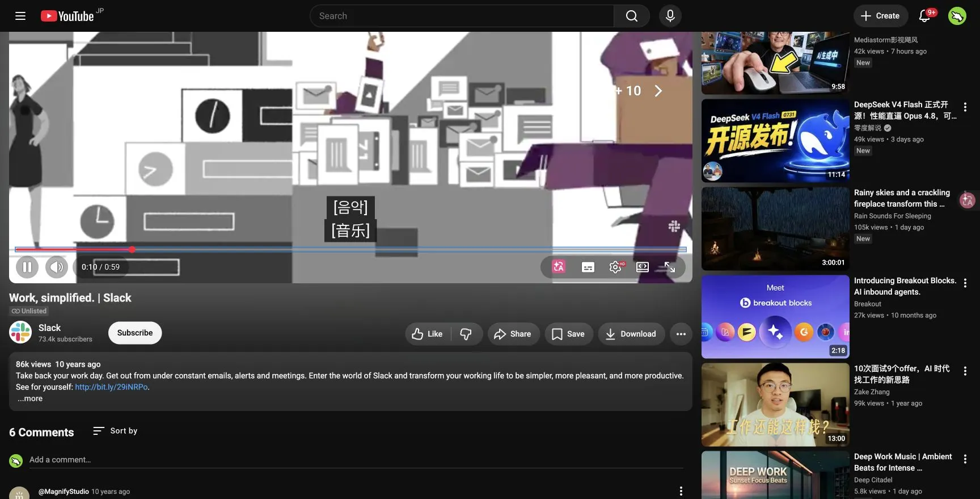Click the Slack logo watermark in the video
Viewport: 980px width, 499px height.
pyautogui.click(x=674, y=226)
